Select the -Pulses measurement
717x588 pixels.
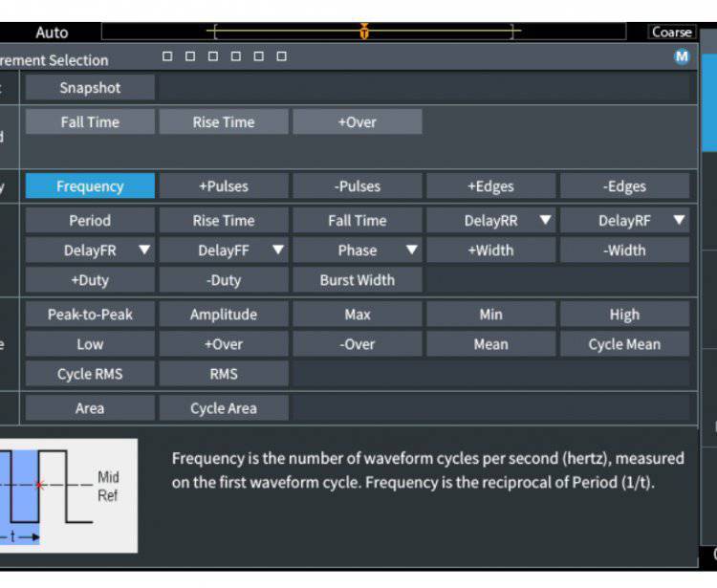pyautogui.click(x=358, y=186)
